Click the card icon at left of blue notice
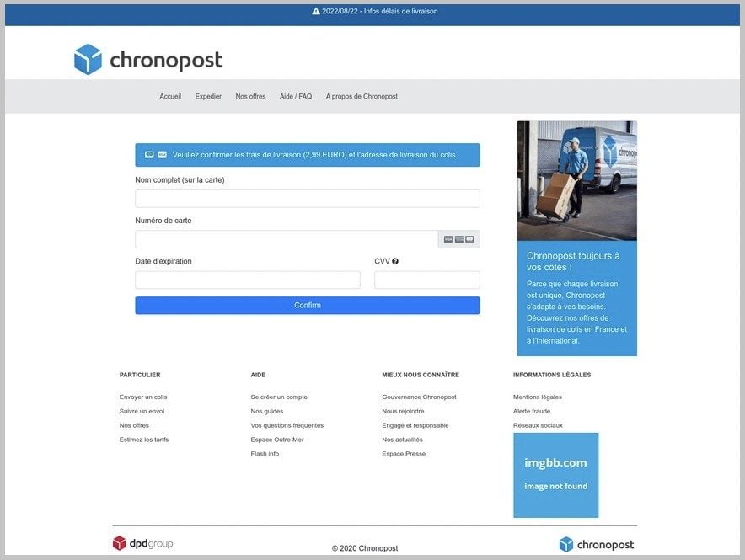The image size is (745, 560). coord(149,155)
